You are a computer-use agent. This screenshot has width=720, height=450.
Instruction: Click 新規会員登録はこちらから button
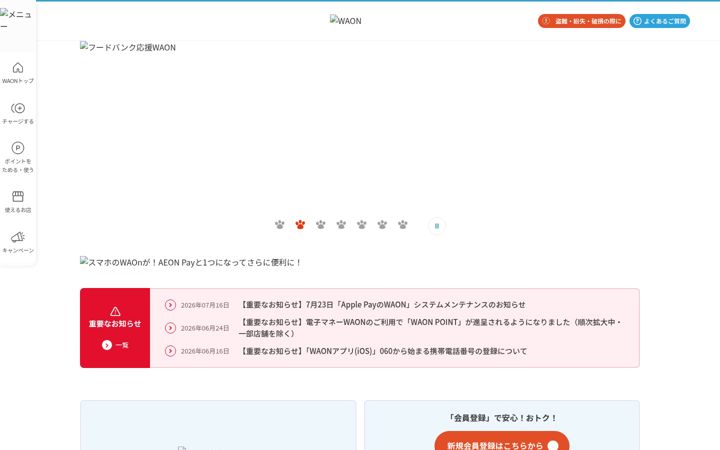[502, 443]
